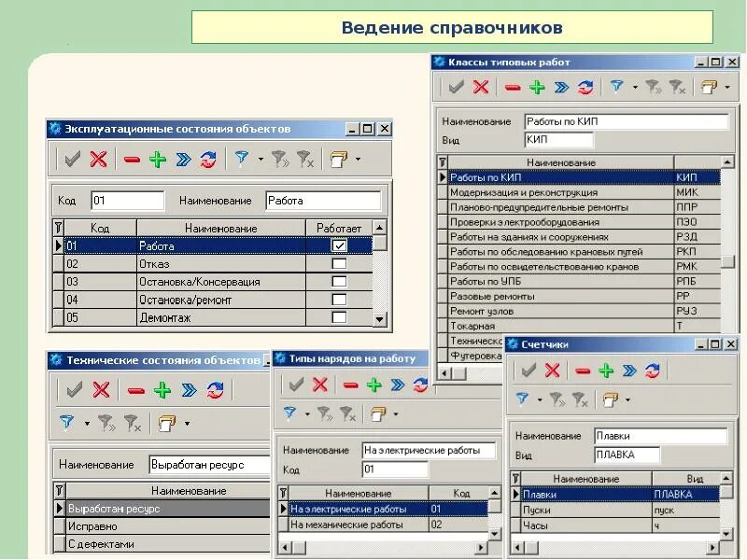
Task: Add record with green plus in Типы нарядов window
Action: coord(374,385)
